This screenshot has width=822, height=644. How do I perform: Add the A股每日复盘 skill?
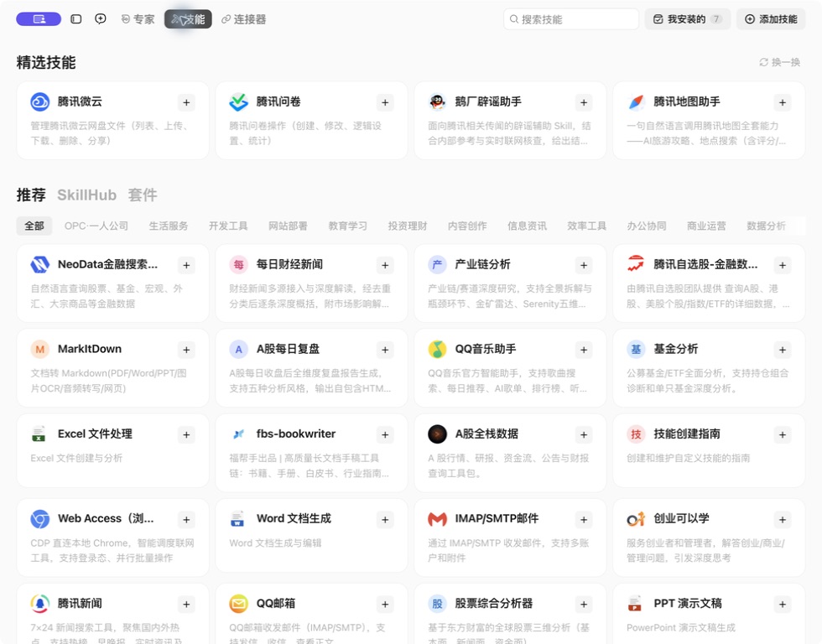(385, 350)
